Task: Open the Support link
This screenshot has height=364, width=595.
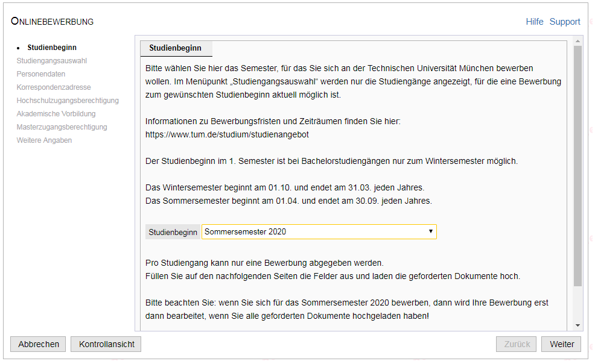Action: pyautogui.click(x=564, y=22)
